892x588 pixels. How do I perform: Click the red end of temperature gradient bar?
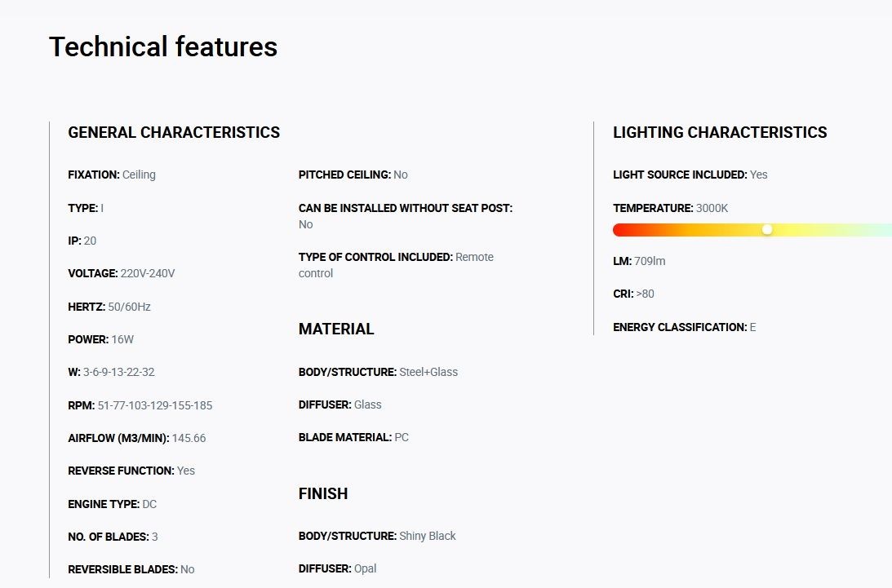pyautogui.click(x=620, y=230)
